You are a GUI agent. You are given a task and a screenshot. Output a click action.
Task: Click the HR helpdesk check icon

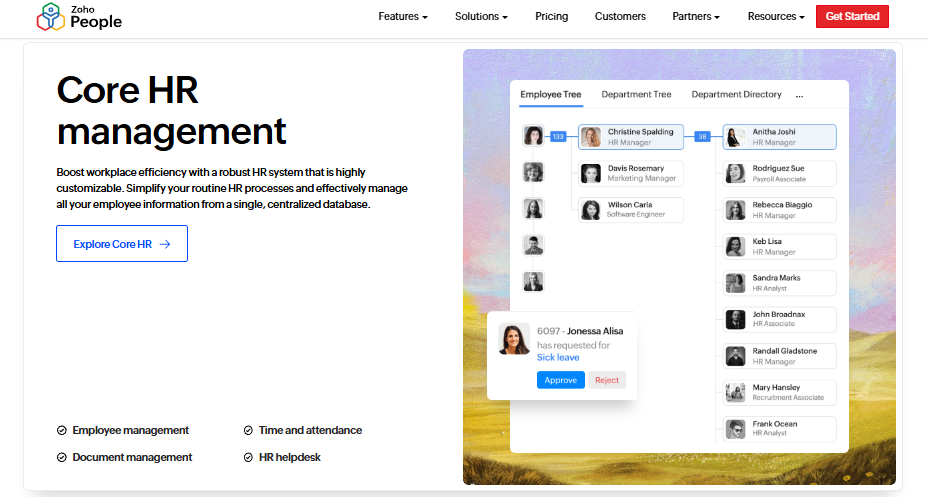click(248, 457)
